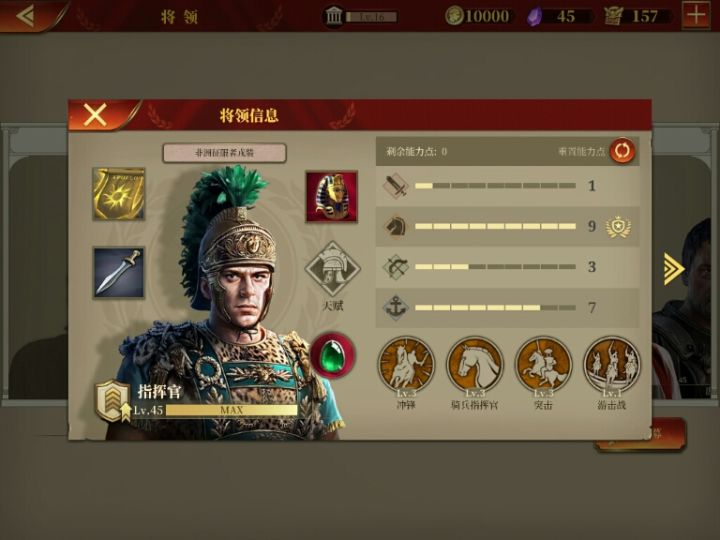Click the archery bow ability row
The height and width of the screenshot is (540, 720).
507,267
